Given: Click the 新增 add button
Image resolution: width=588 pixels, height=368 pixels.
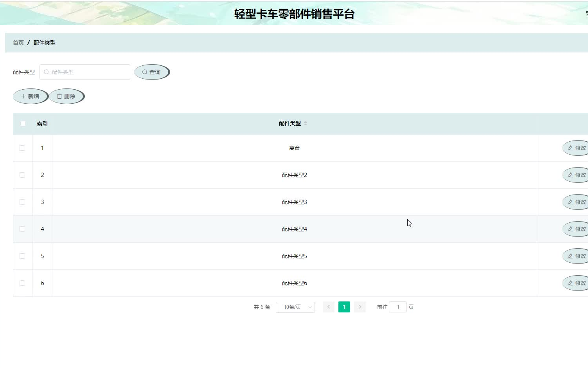Looking at the screenshot, I should [31, 96].
